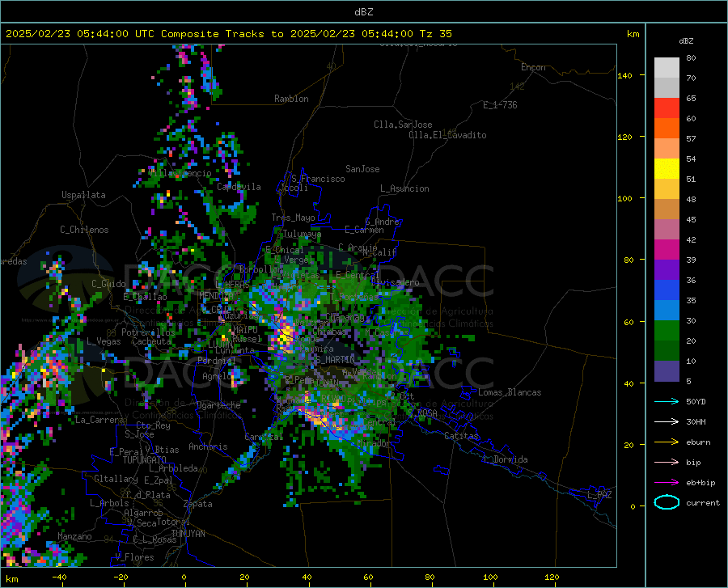Screen dimensions: 728x588
Task: Pick the bright yellow 51–54 dBZ legend swatch
Action: click(667, 169)
